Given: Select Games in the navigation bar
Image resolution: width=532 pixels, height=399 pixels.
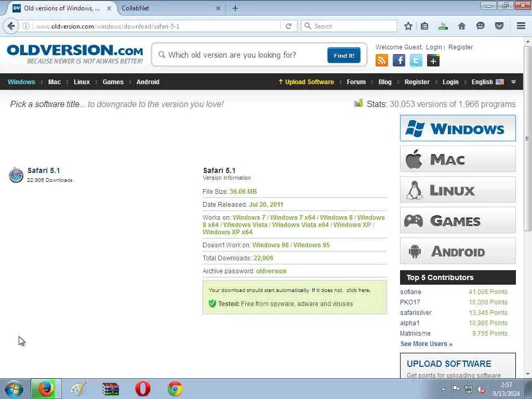Looking at the screenshot, I should click(113, 82).
